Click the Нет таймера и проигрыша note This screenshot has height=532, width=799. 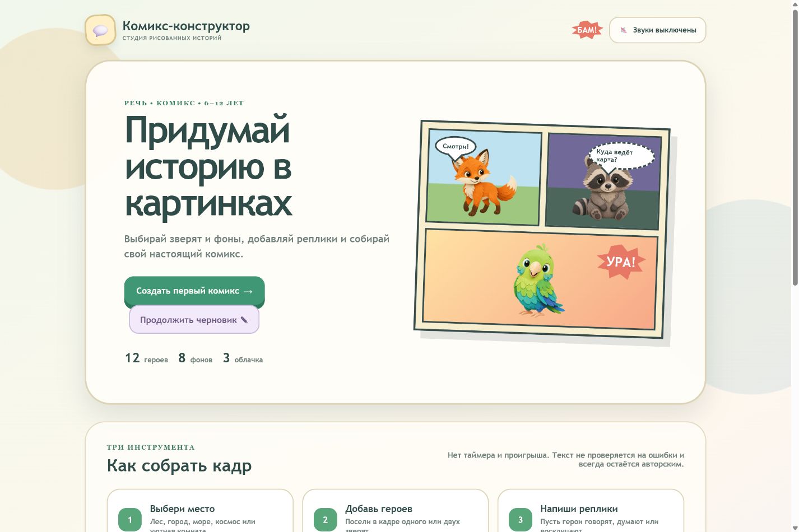[566, 459]
